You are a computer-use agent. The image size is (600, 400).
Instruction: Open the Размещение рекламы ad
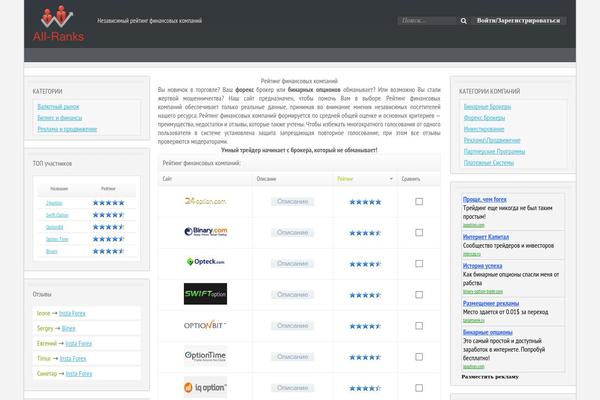pyautogui.click(x=491, y=303)
